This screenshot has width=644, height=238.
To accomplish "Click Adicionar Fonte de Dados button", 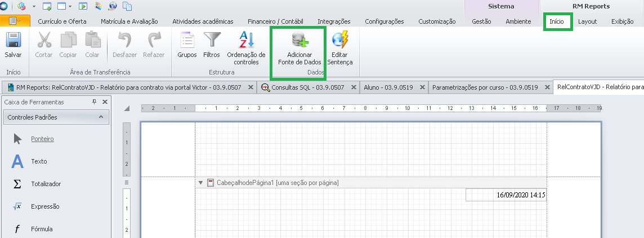I will [x=299, y=48].
